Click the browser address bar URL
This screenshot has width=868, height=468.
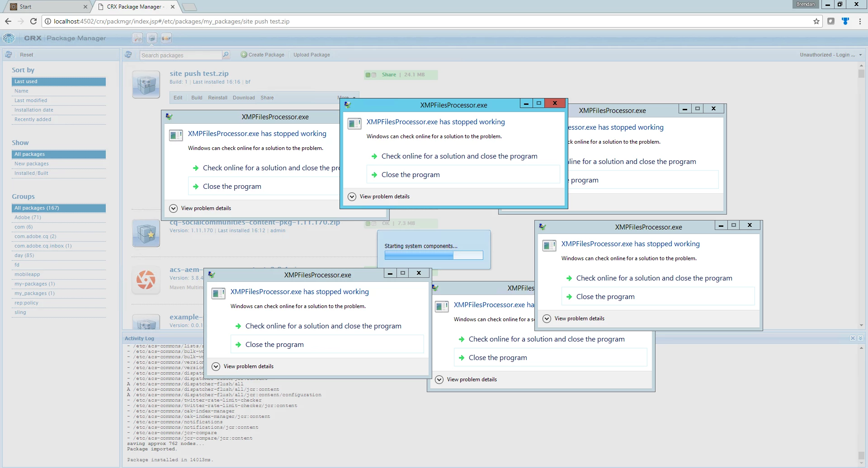point(171,21)
